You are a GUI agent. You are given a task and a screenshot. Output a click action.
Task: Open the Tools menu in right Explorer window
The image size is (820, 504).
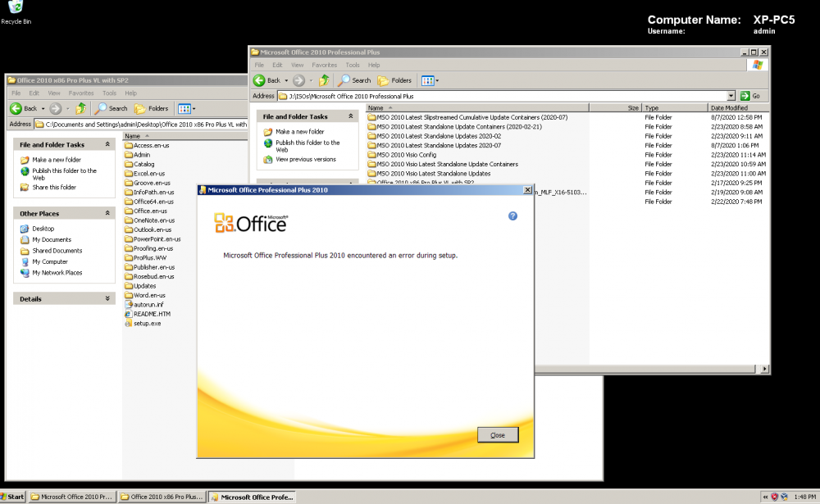pos(353,65)
